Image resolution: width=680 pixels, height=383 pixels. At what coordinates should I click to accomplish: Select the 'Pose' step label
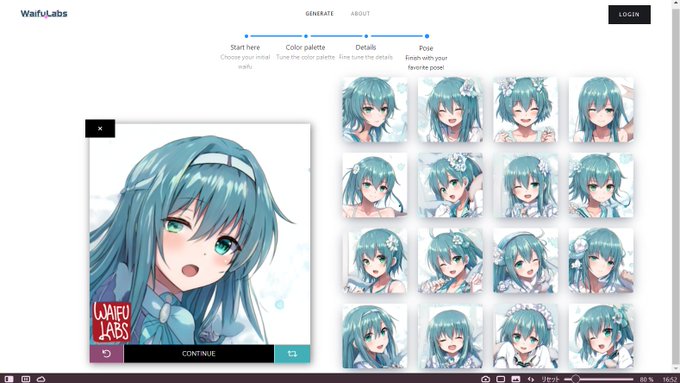click(426, 48)
